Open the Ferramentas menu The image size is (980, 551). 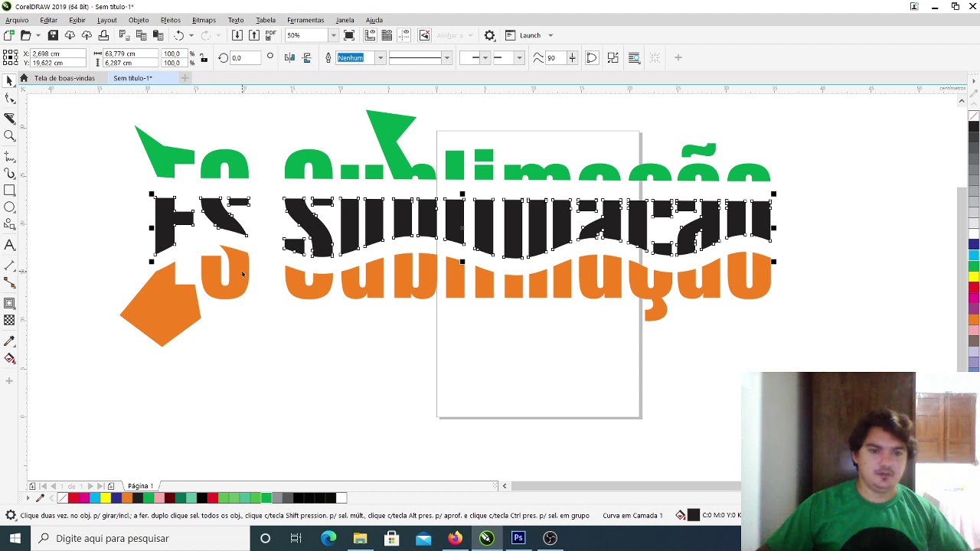click(x=305, y=20)
